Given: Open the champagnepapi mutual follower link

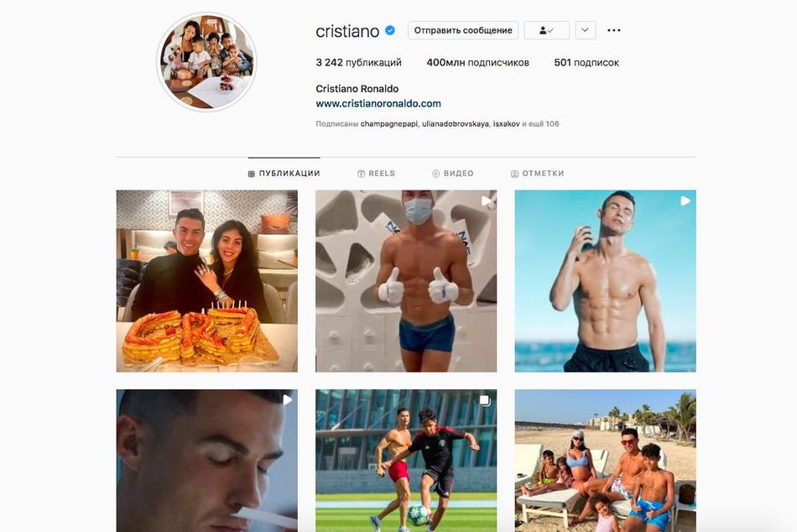Looking at the screenshot, I should click(x=388, y=123).
